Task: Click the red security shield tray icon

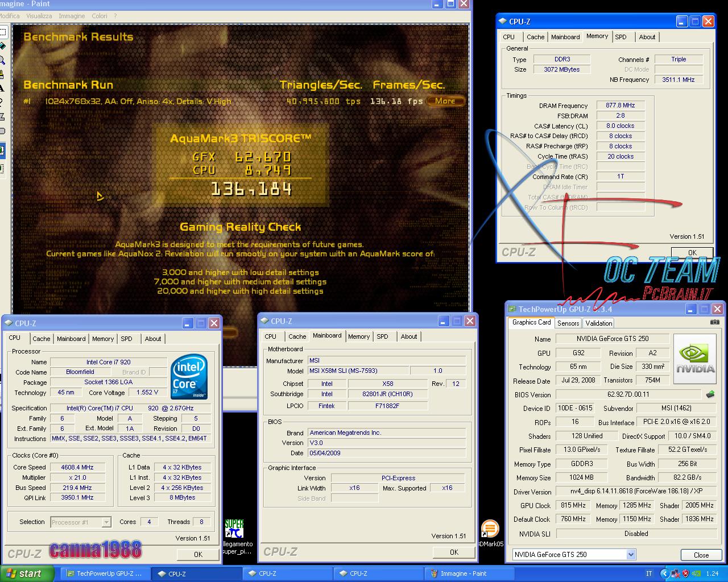Action: [x=685, y=573]
